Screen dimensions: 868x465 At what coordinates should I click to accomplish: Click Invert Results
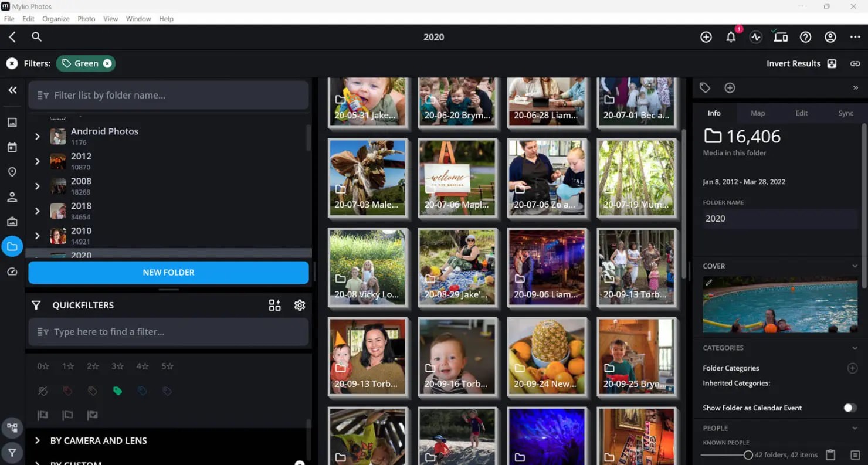tap(793, 63)
